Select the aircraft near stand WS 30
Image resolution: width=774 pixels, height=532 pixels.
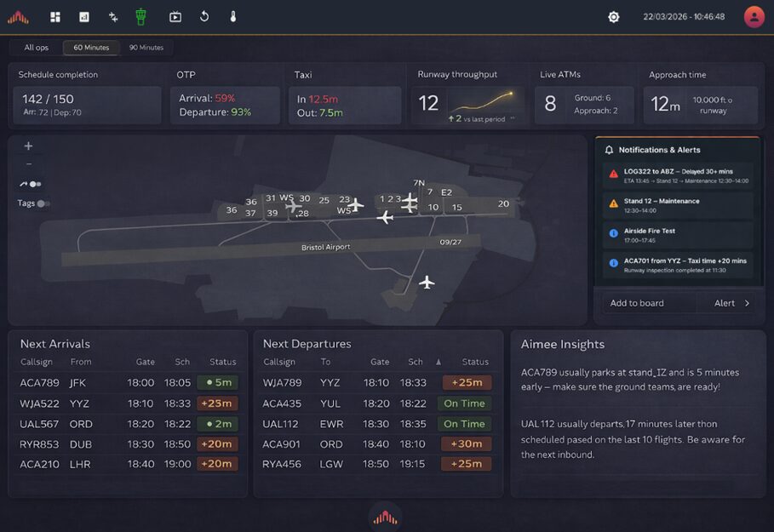[x=293, y=206]
